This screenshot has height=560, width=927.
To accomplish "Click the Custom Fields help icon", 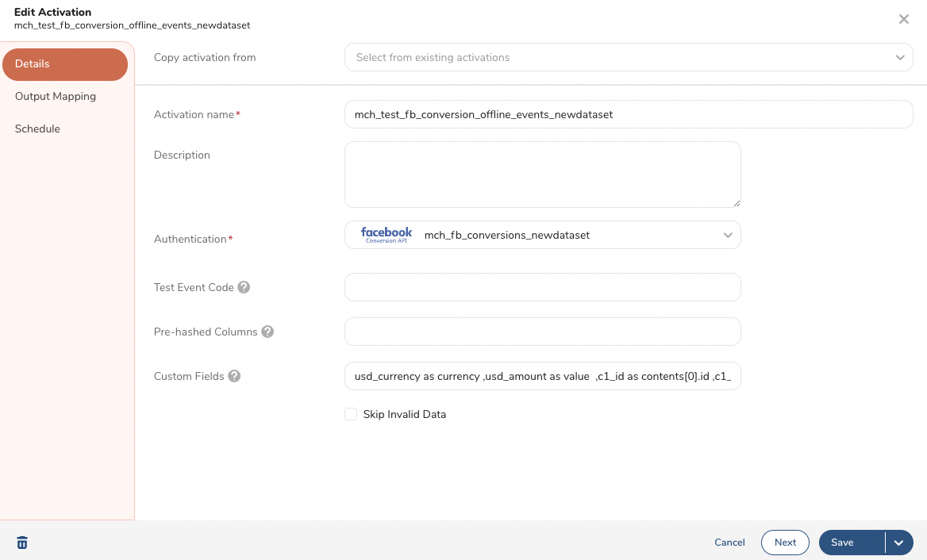I will [x=234, y=376].
